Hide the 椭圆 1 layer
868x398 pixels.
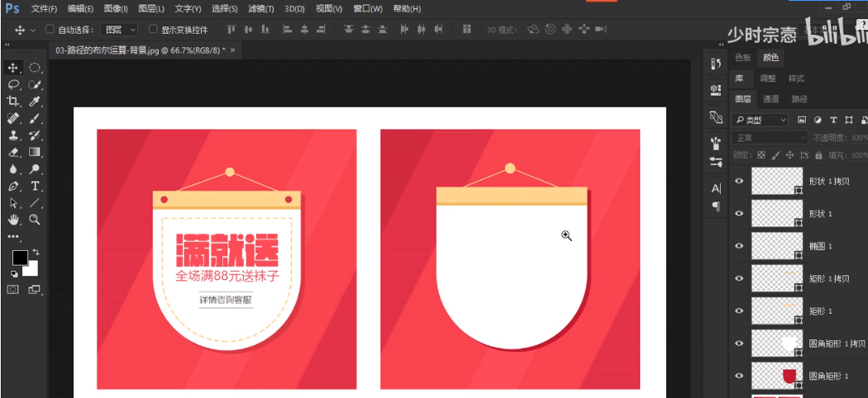[x=739, y=246]
